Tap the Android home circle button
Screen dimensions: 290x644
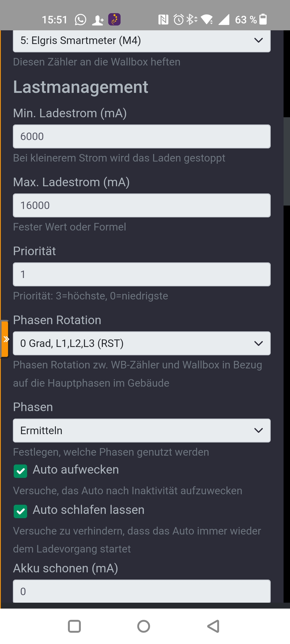[x=144, y=626]
